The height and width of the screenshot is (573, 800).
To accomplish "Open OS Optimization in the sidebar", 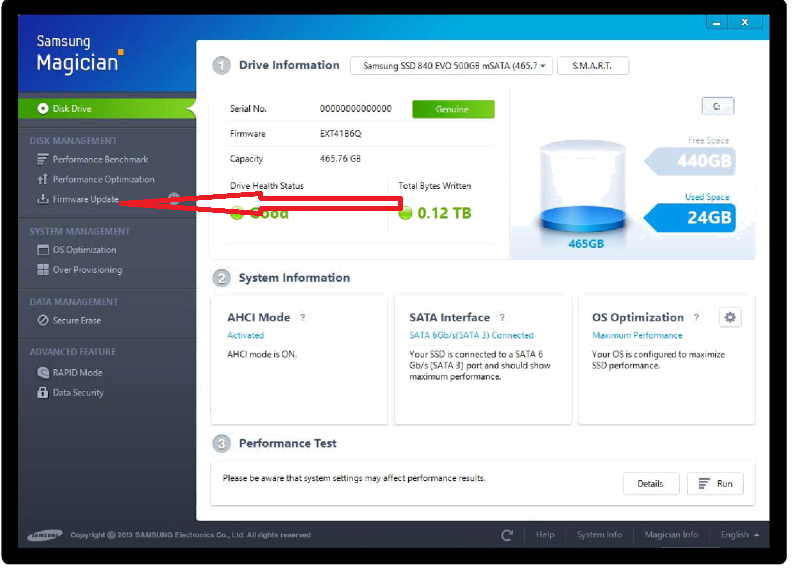I will [x=84, y=250].
